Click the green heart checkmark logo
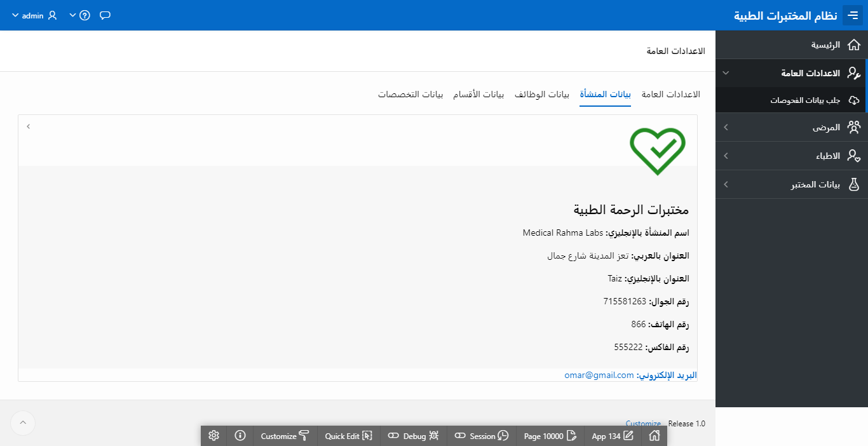 [x=658, y=151]
